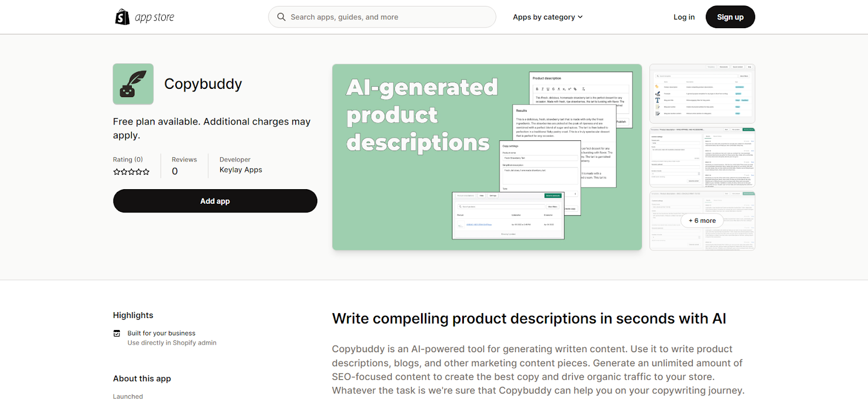Click the Sign up button
Viewport: 868px width, 401px height.
(730, 17)
